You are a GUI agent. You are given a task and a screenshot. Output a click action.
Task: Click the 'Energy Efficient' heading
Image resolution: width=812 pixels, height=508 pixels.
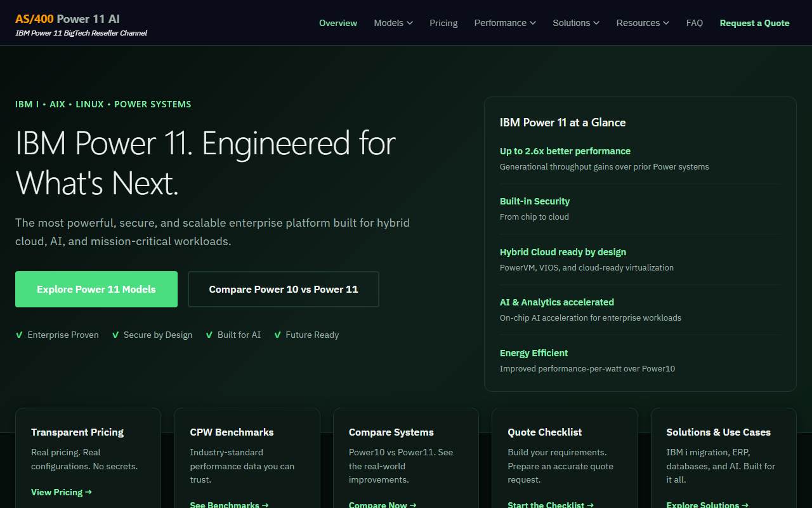[x=534, y=353]
